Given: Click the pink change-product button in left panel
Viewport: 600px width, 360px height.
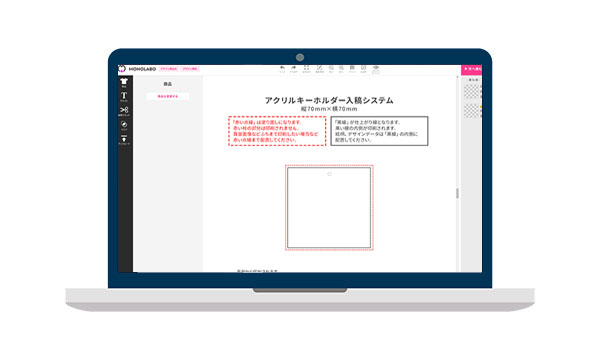Looking at the screenshot, I should 168,96.
